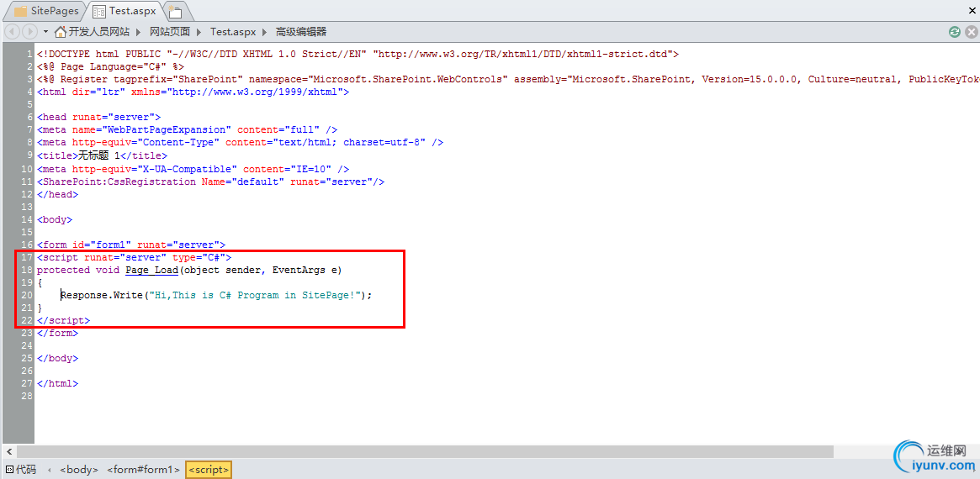Click the SharePoint:CssRegistration line

[210, 182]
